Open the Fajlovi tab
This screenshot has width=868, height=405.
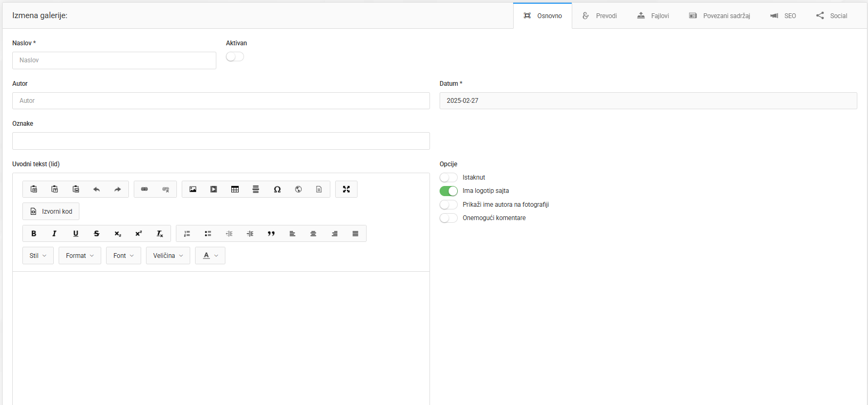[x=653, y=16]
